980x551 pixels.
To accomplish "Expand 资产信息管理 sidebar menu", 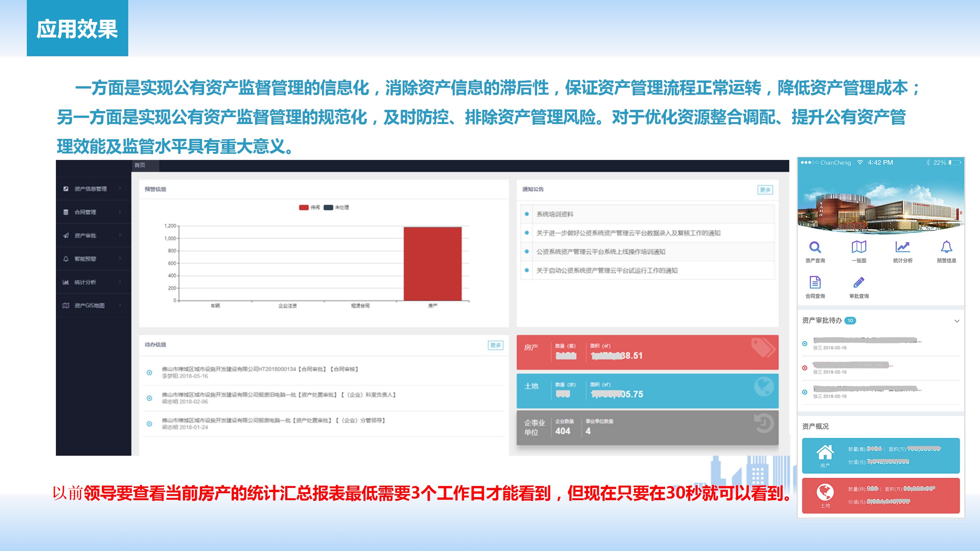I will point(91,189).
